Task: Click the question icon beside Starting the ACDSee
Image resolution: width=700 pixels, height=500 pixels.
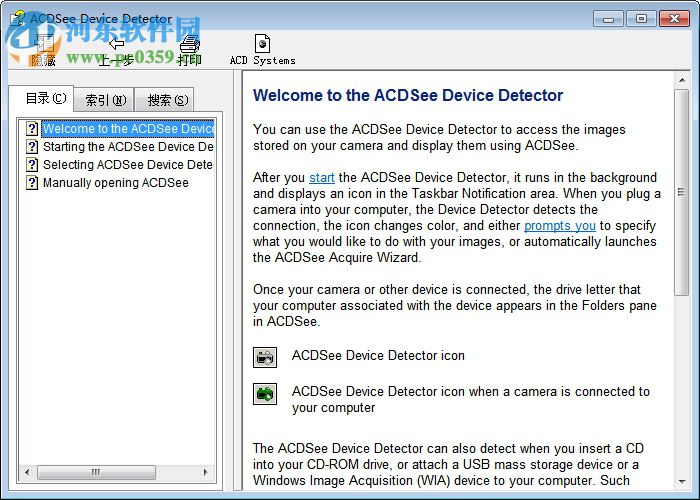Action: [32, 146]
